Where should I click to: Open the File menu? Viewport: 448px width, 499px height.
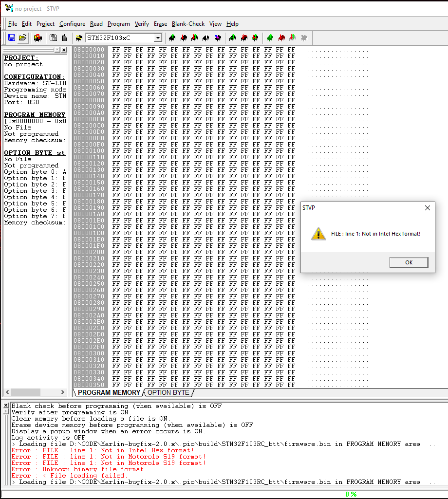pyautogui.click(x=13, y=24)
